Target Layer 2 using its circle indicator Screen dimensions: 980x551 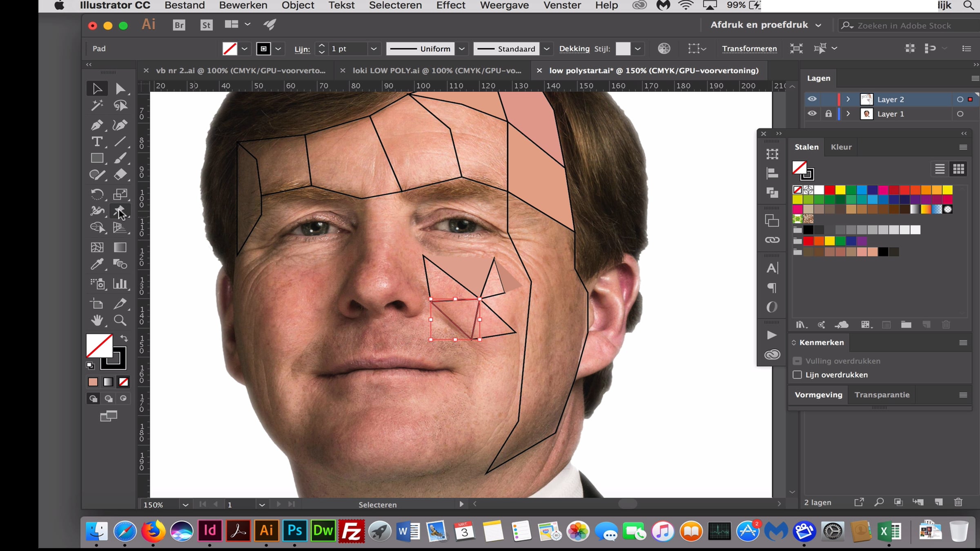[960, 99]
